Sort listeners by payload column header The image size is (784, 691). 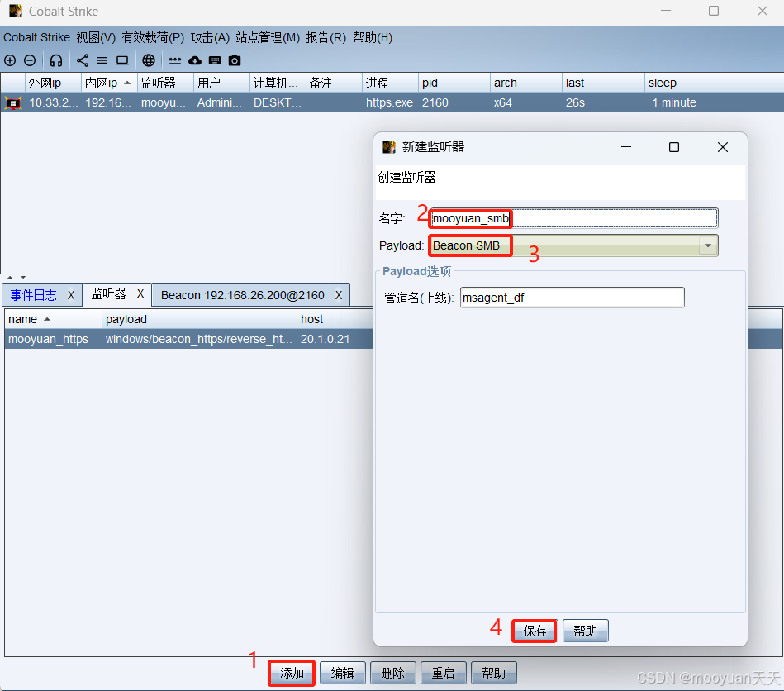(199, 319)
